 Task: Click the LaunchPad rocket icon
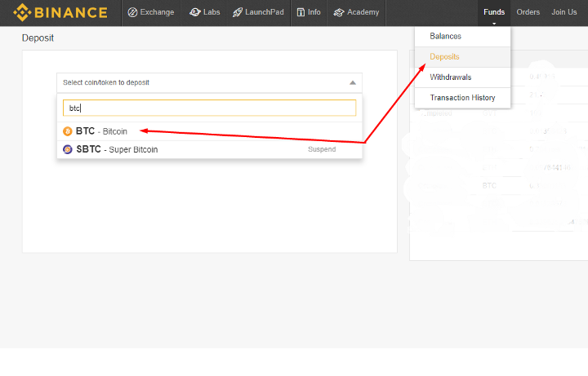(x=238, y=12)
